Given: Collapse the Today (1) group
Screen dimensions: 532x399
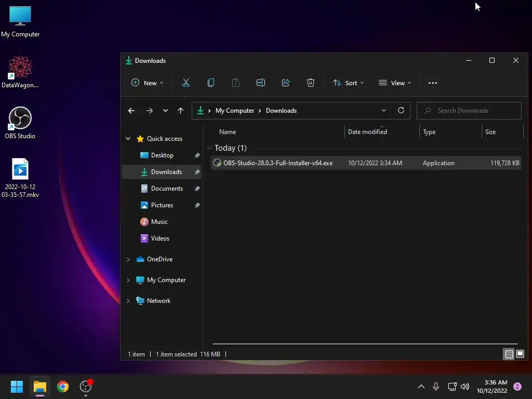Looking at the screenshot, I should [x=209, y=148].
